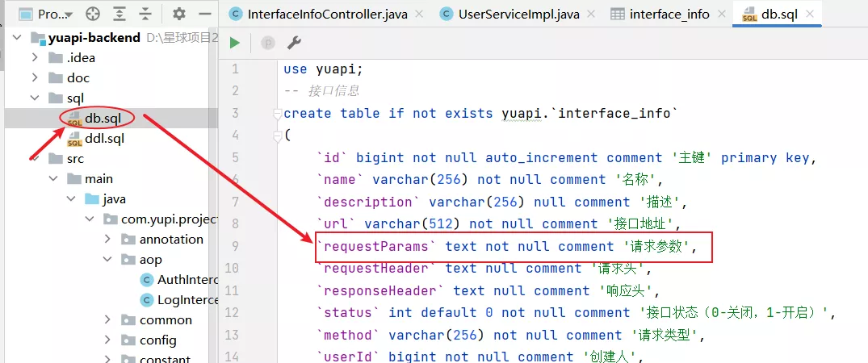Click the disabled P parameters icon
The height and width of the screenshot is (363, 868).
point(268,43)
